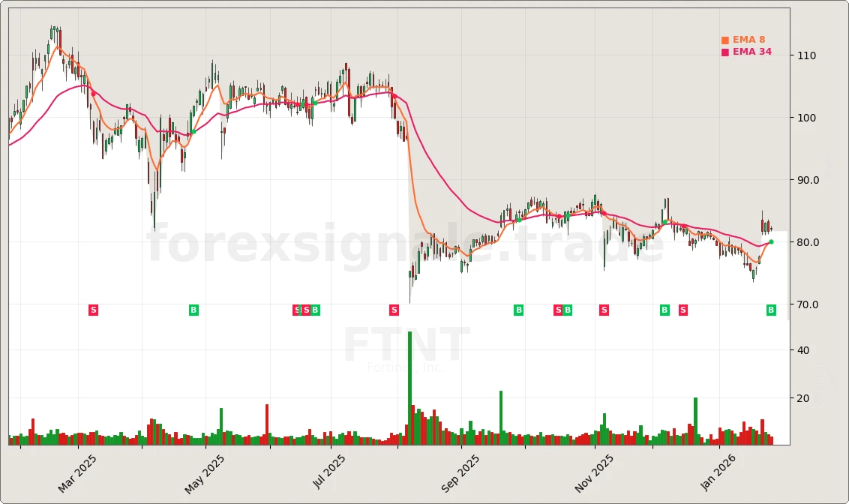Click the red S marker near Nov 2025

[603, 309]
